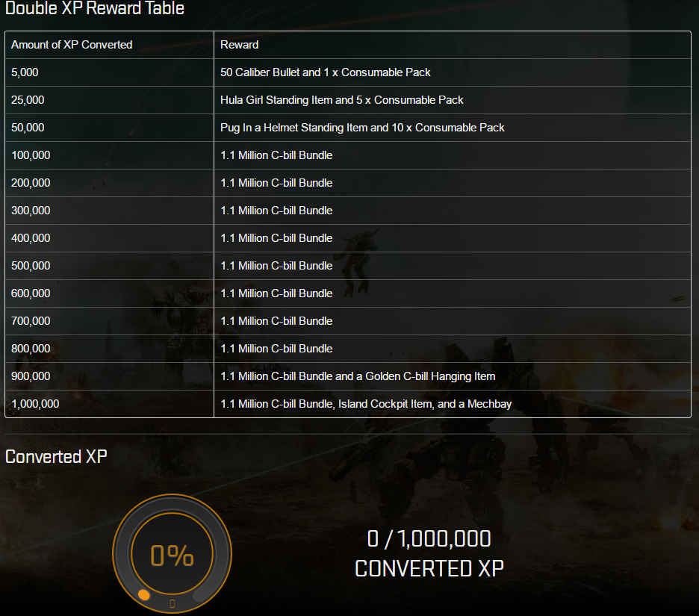Image resolution: width=699 pixels, height=616 pixels.
Task: Click the orange dot on progress ring
Action: coord(143,594)
